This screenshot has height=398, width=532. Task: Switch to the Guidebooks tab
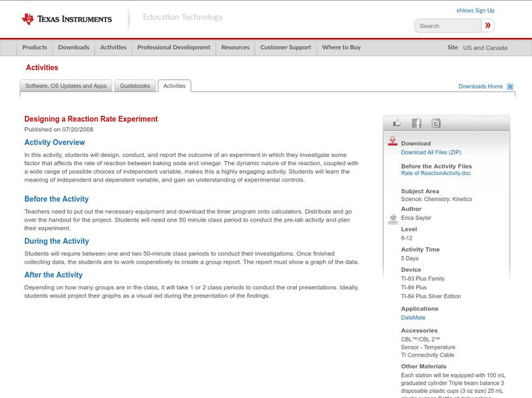tap(135, 86)
